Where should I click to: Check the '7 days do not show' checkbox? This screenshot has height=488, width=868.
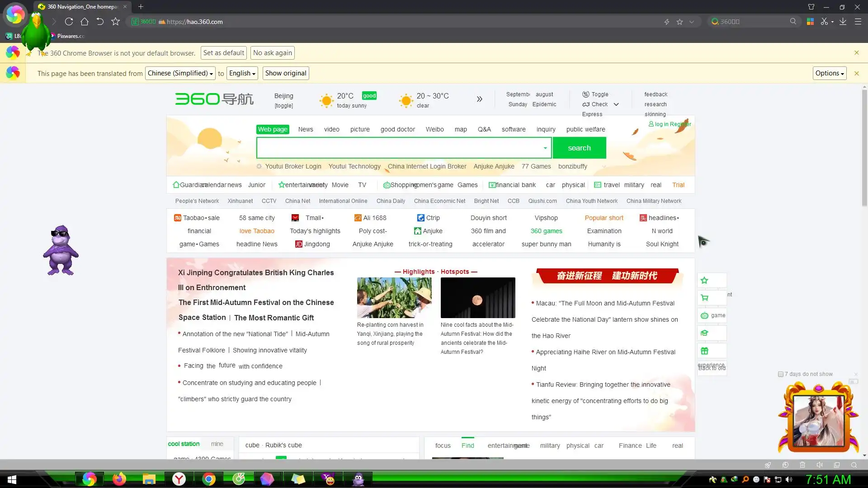[x=780, y=374]
